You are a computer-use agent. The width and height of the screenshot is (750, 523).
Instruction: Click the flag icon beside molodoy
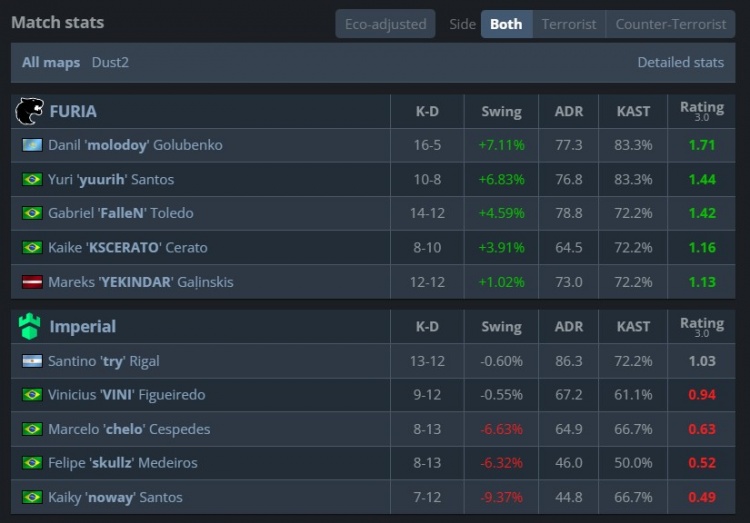[x=32, y=145]
